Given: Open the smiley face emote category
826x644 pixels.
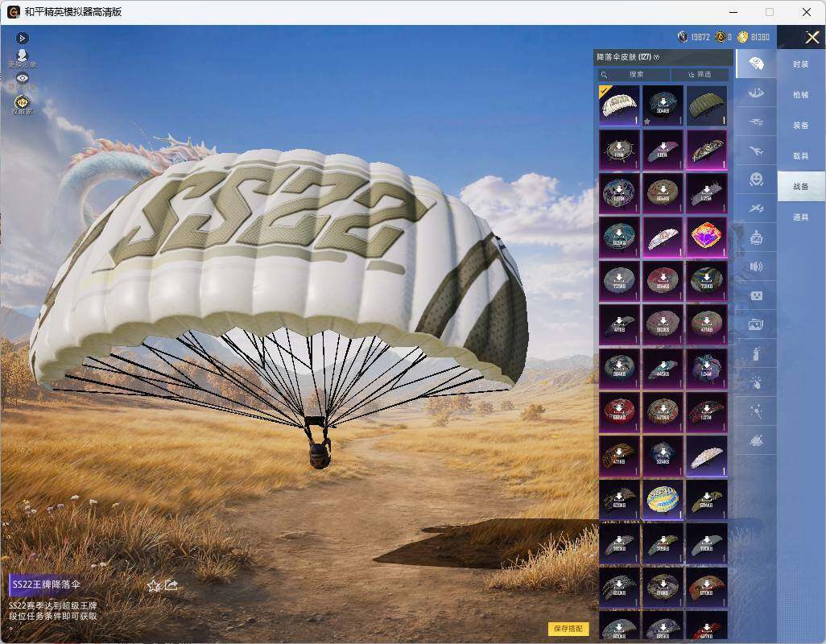Looking at the screenshot, I should 757,180.
